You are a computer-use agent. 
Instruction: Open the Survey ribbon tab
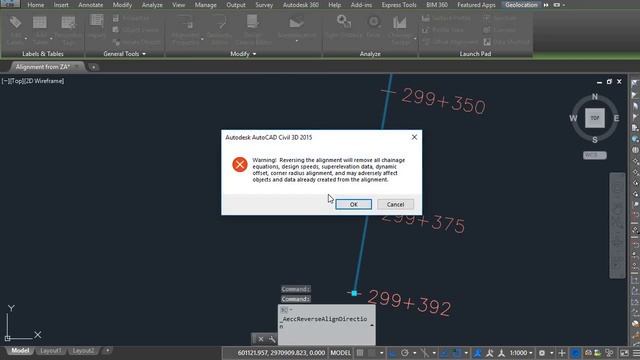tap(264, 5)
